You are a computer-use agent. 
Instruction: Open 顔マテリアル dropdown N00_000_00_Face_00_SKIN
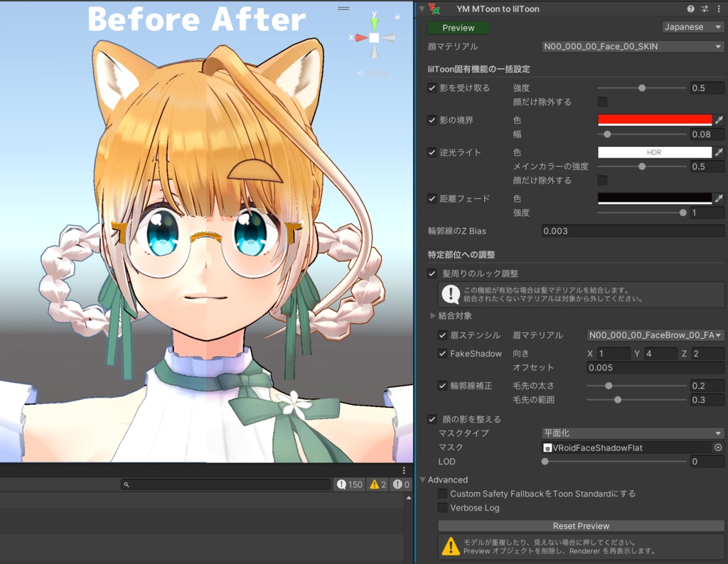point(633,46)
